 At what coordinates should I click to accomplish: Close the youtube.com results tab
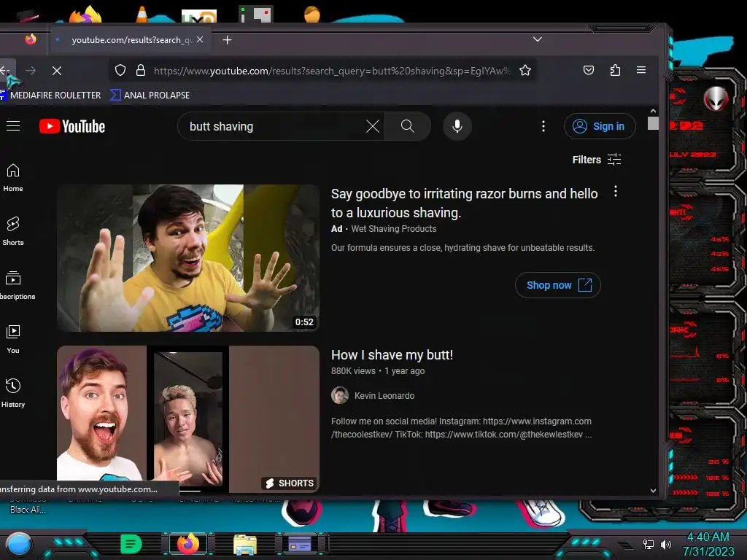[200, 39]
